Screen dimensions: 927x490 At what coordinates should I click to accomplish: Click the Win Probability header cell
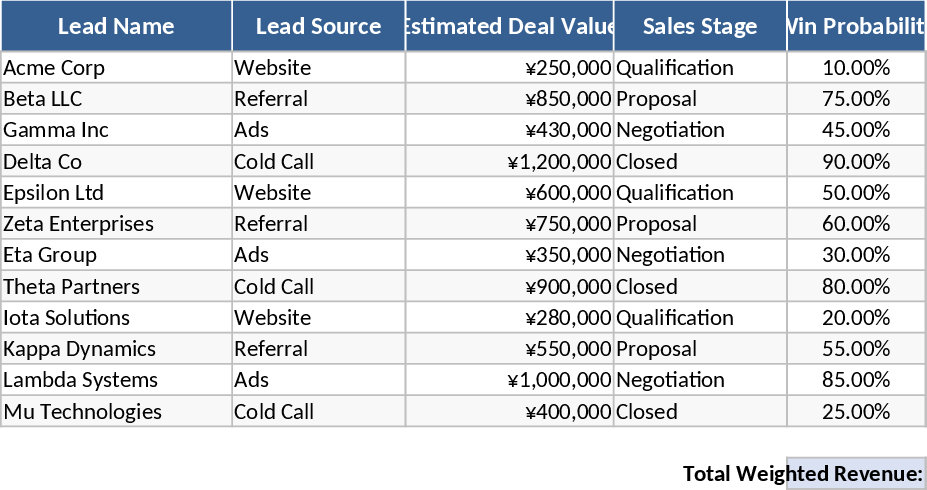(x=855, y=26)
